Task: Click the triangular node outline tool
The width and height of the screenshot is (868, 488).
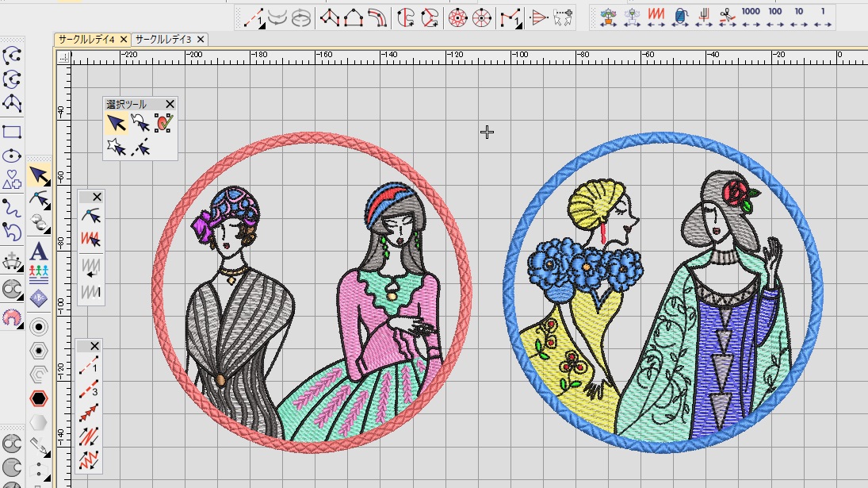Action: [12, 103]
